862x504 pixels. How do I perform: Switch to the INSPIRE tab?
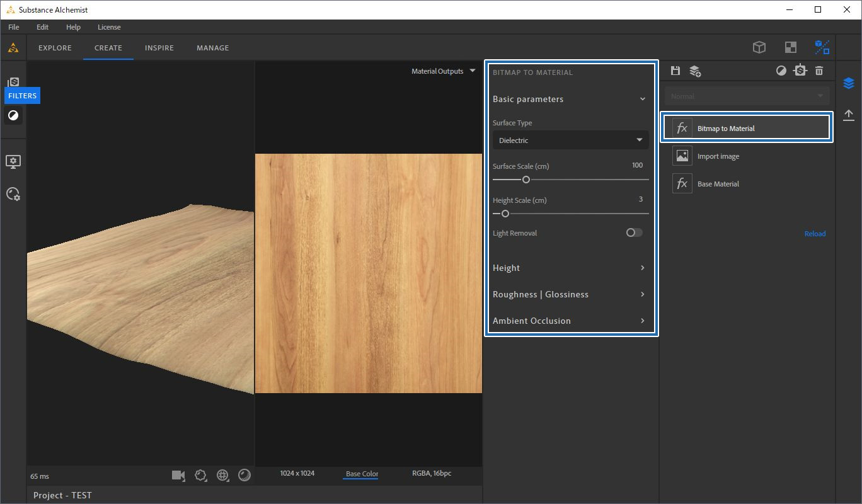(x=159, y=48)
